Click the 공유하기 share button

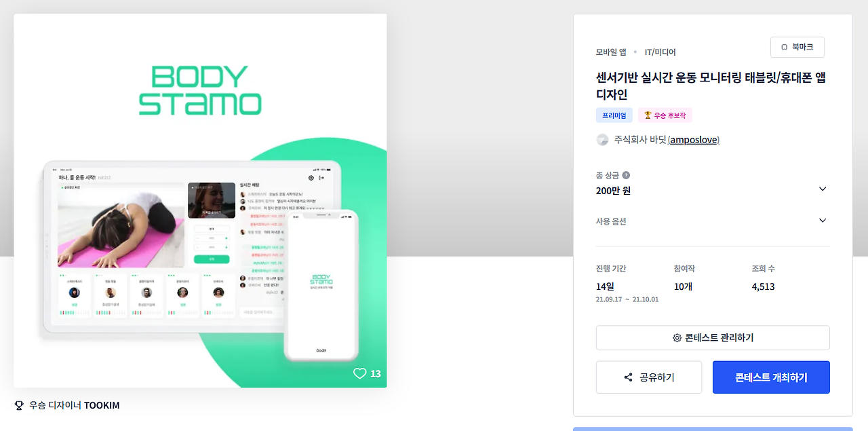649,377
